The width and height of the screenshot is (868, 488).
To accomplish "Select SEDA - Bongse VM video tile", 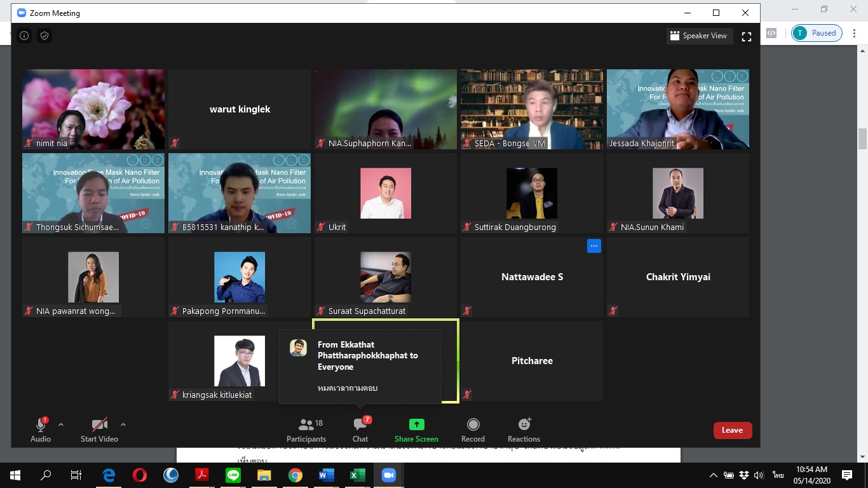I will click(531, 109).
